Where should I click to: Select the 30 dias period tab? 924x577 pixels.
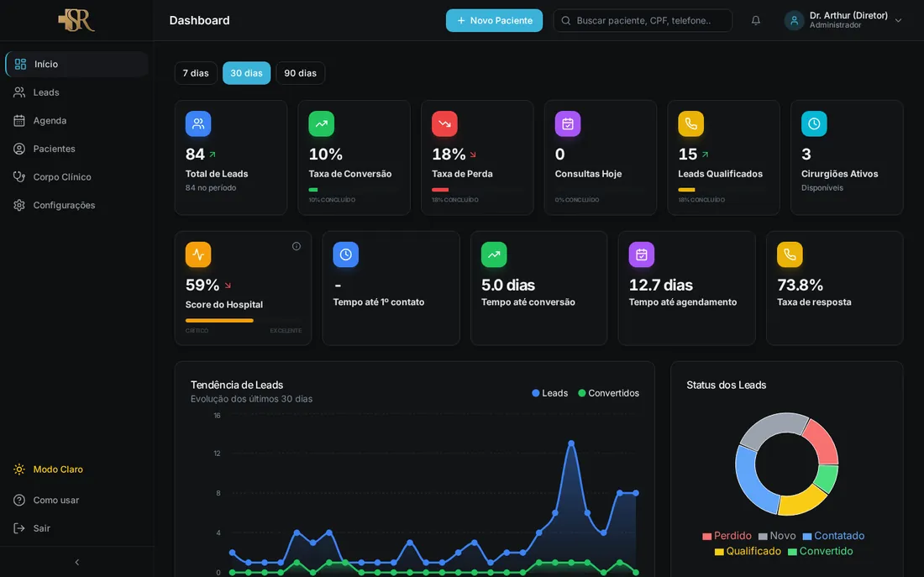point(246,73)
